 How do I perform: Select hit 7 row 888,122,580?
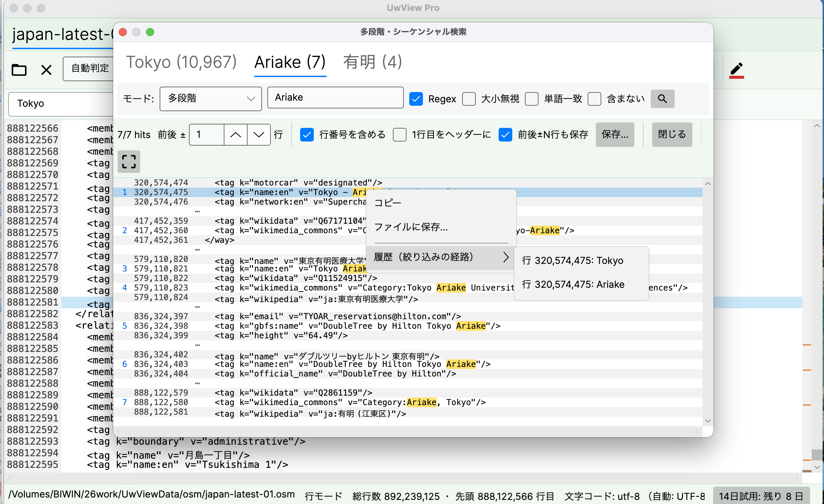click(408, 402)
